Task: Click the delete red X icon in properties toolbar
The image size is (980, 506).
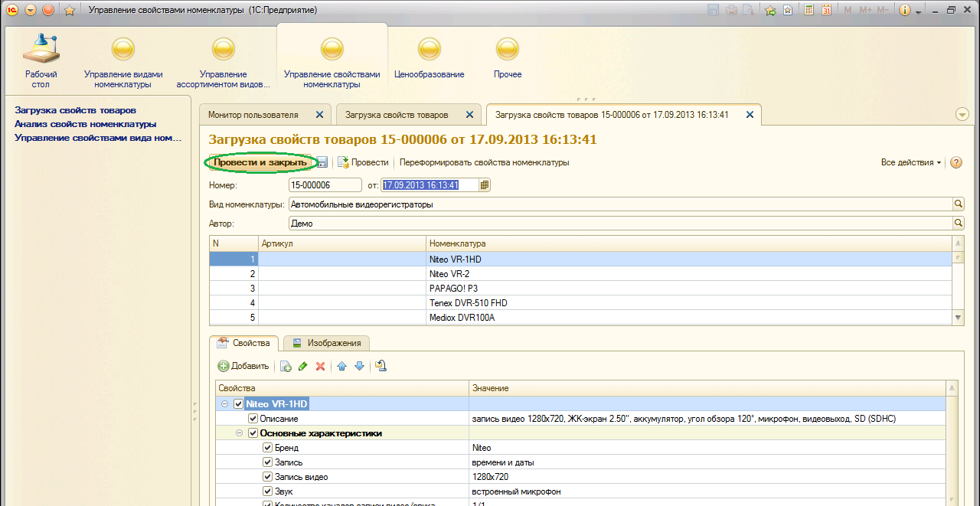Action: pyautogui.click(x=321, y=367)
